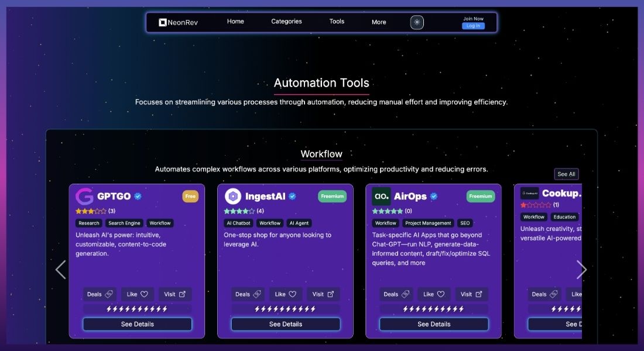
Task: Open Deals for AirOps
Action: (x=396, y=294)
